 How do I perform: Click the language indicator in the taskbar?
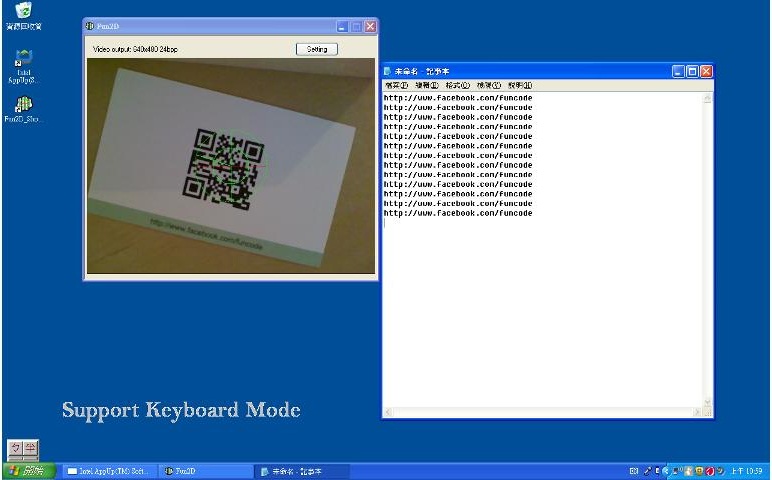pyautogui.click(x=634, y=471)
